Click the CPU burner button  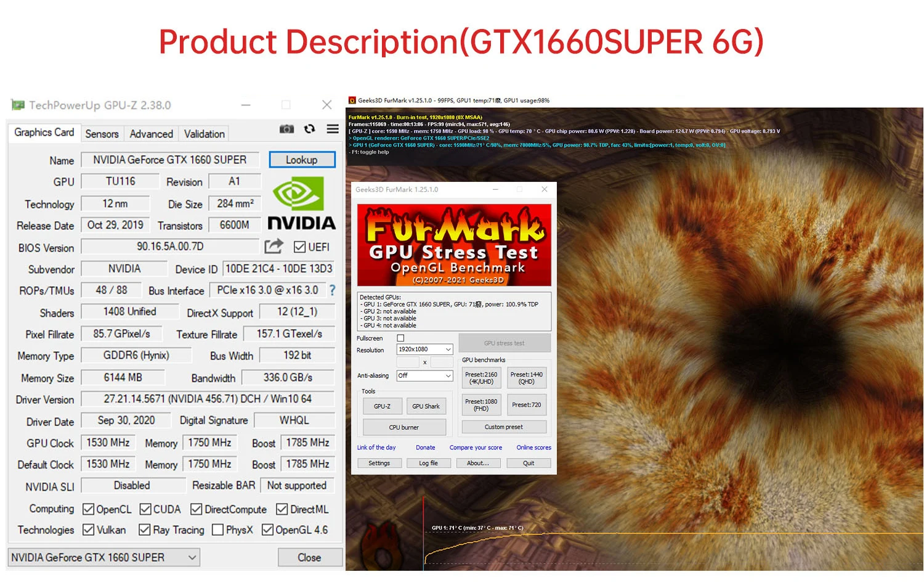(404, 427)
